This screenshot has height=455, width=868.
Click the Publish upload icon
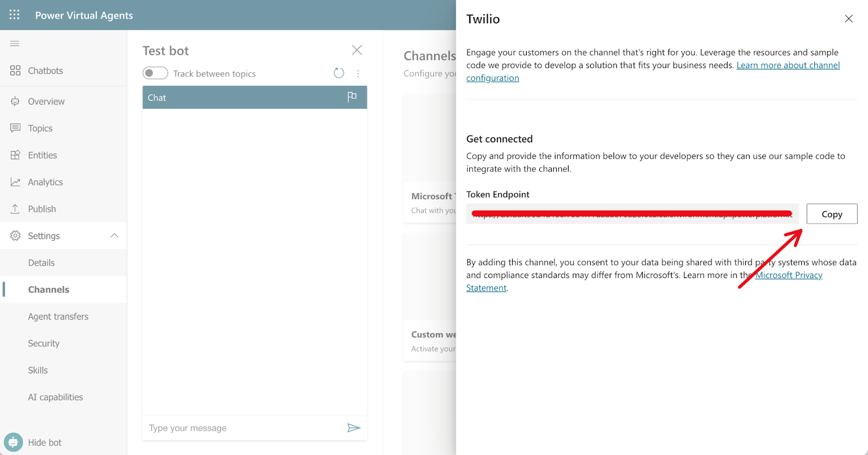pyautogui.click(x=15, y=208)
